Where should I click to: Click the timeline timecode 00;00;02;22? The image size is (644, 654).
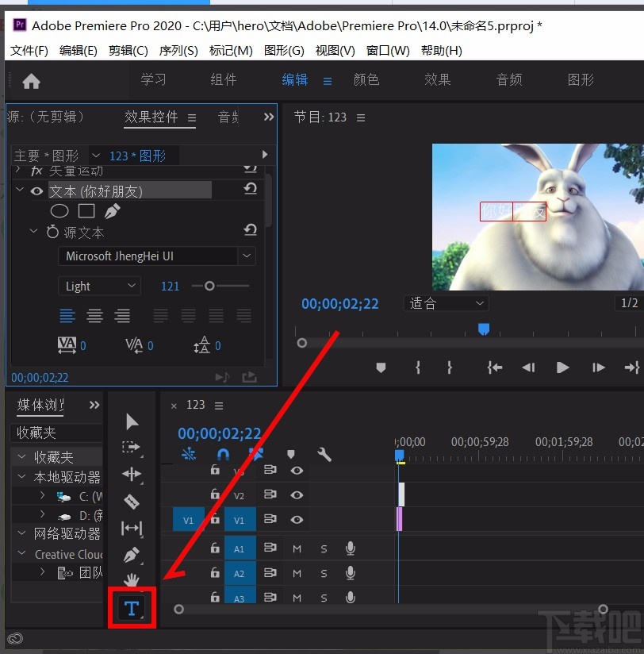[219, 434]
